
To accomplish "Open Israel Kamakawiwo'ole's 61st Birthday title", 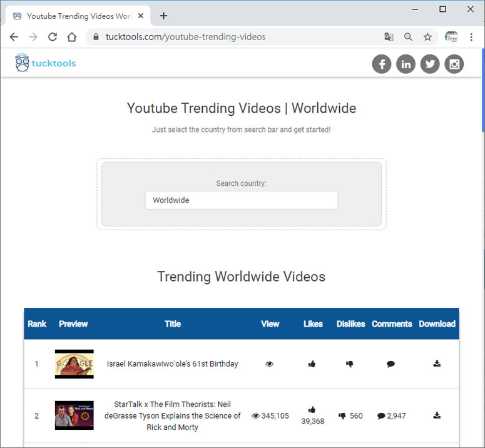I will (x=172, y=364).
